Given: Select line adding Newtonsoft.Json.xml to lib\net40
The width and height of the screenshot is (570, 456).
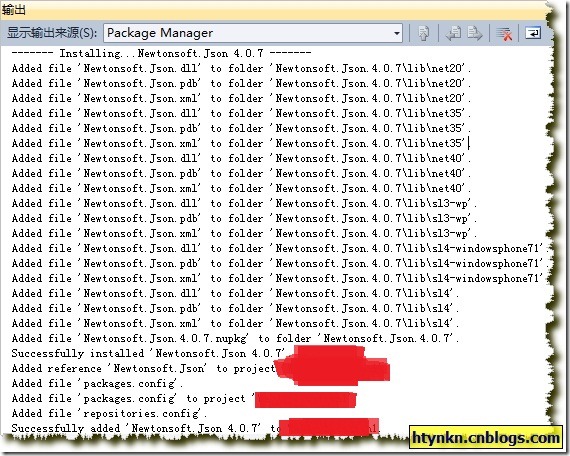Looking at the screenshot, I should [241, 188].
